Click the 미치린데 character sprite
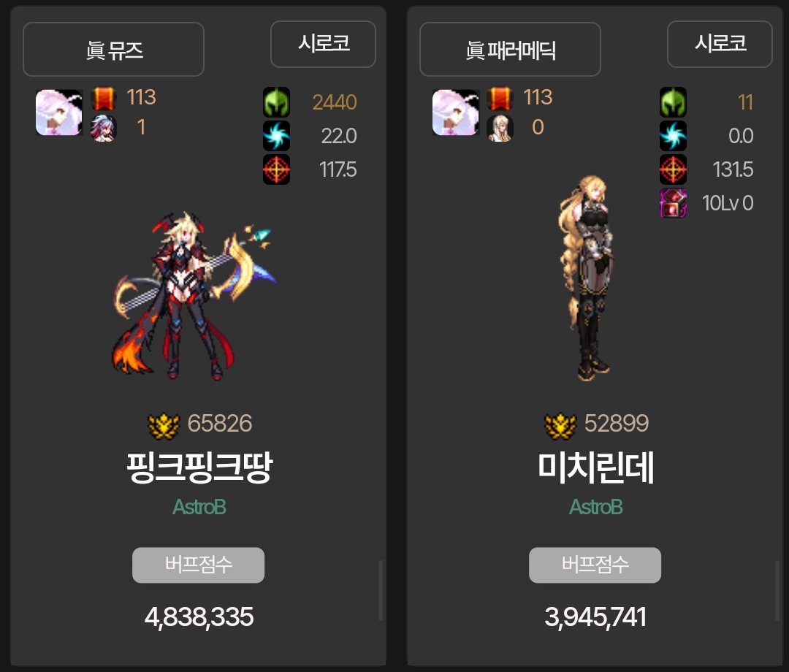The width and height of the screenshot is (789, 672). click(587, 278)
